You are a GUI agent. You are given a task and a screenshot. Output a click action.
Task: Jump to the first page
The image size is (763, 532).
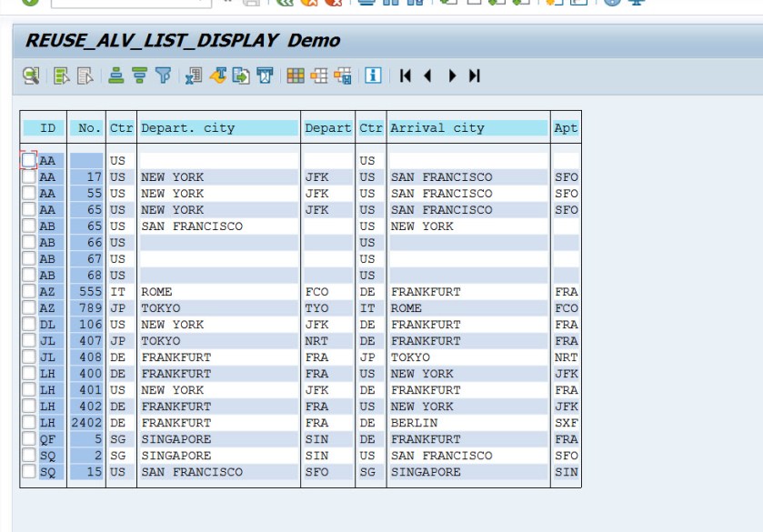tap(406, 76)
